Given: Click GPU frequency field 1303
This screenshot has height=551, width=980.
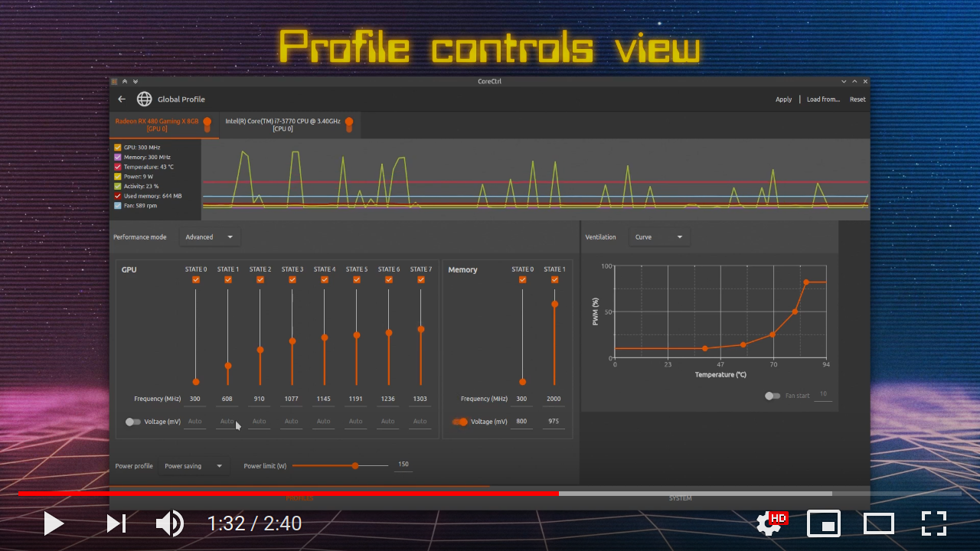Looking at the screenshot, I should (420, 399).
